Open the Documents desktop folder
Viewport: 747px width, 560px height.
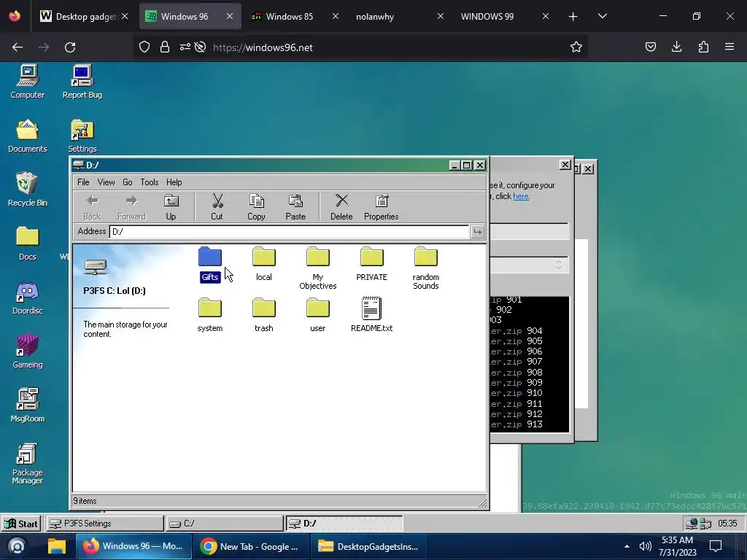coord(28,136)
